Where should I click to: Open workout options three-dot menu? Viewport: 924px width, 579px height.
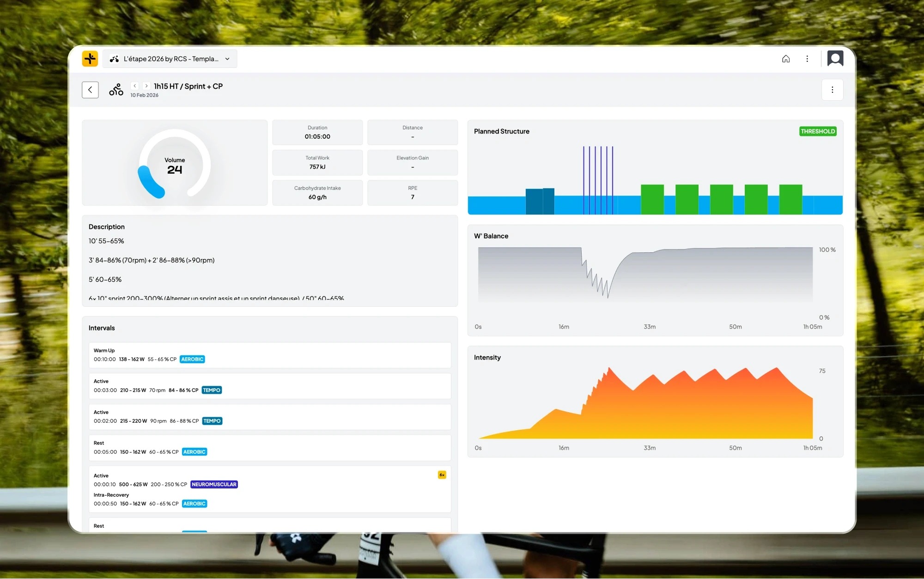click(832, 90)
